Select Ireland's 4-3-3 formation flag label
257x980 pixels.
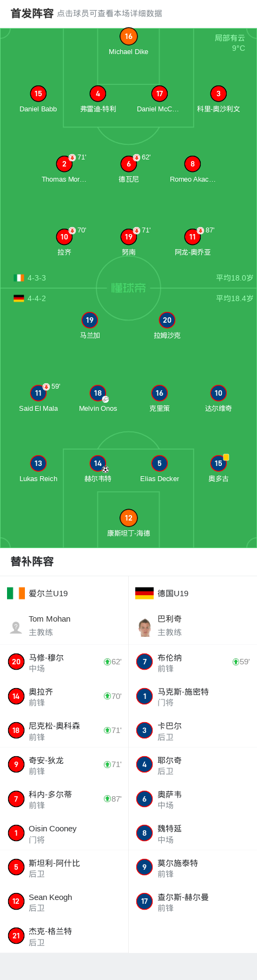click(x=30, y=278)
